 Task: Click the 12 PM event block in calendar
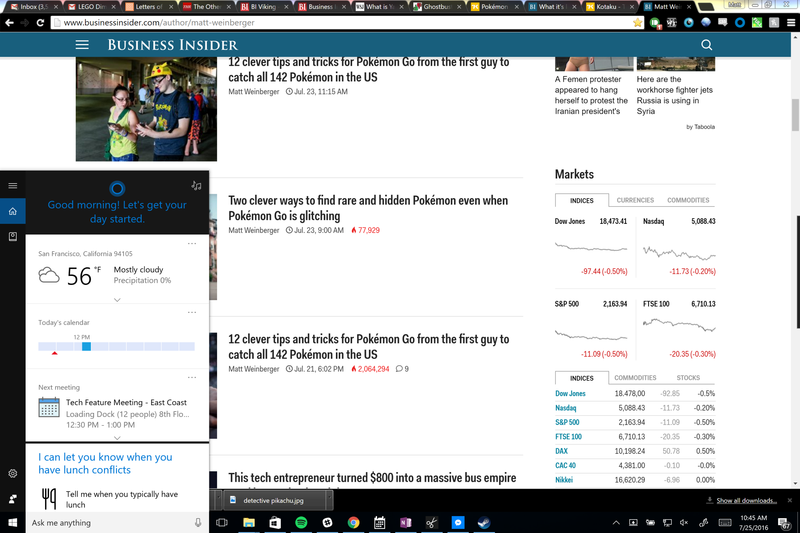86,346
